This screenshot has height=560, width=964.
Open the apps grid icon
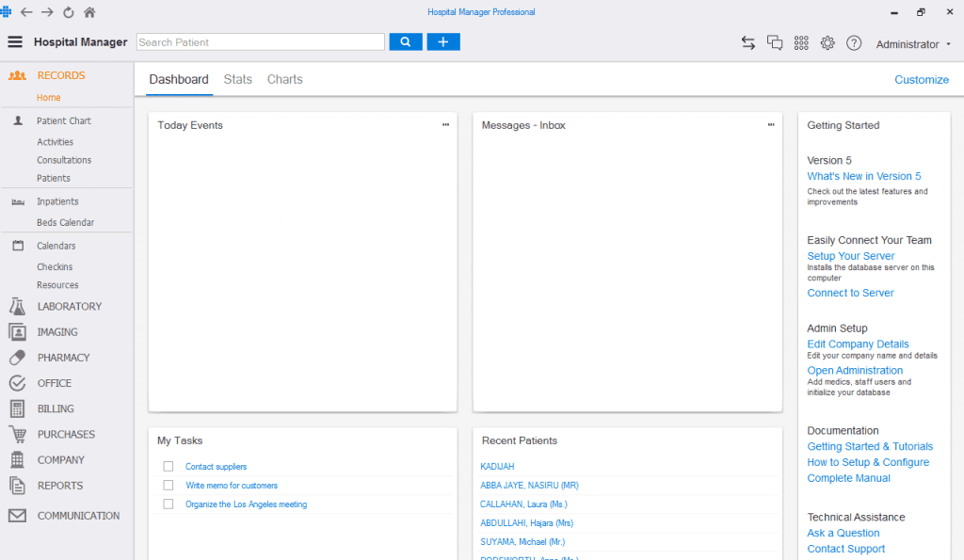801,43
